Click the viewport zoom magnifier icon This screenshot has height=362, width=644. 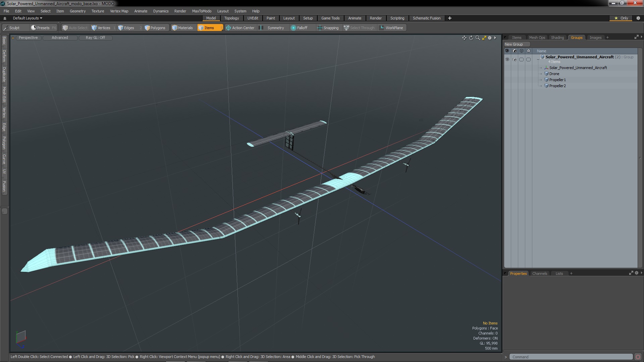click(x=478, y=38)
